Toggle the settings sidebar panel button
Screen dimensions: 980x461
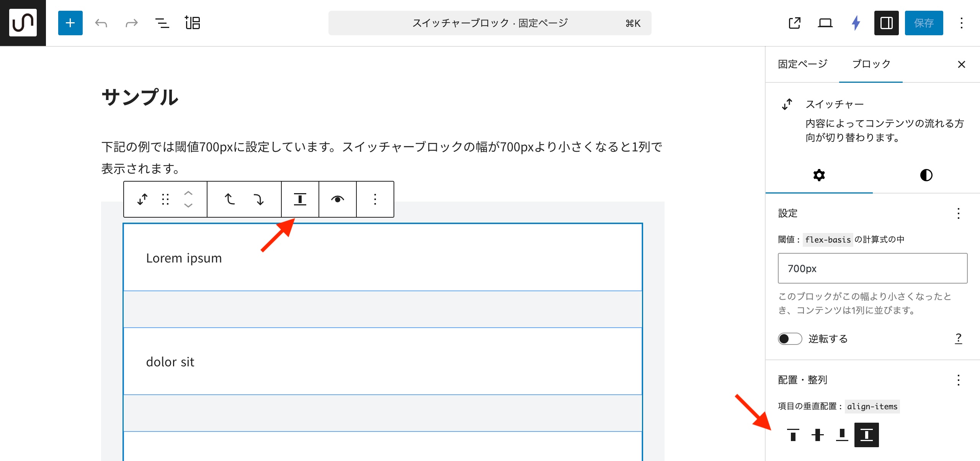coord(886,23)
